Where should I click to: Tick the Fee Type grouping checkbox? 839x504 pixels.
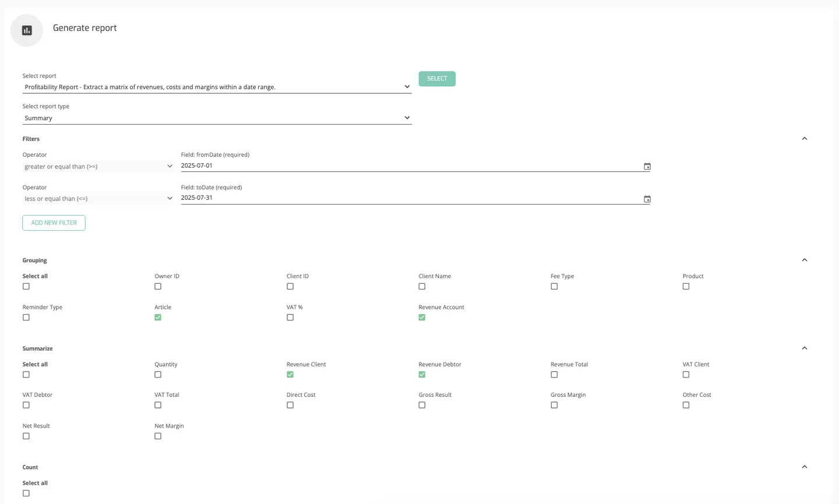(554, 287)
